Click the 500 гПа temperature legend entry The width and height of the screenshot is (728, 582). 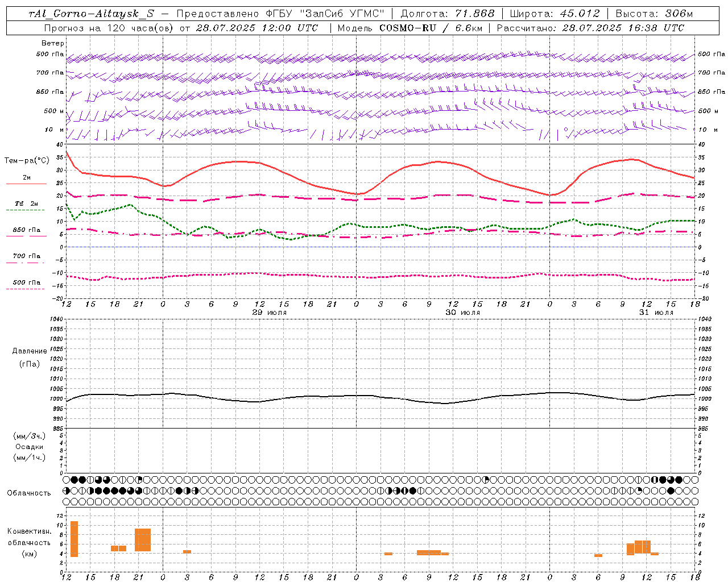point(27,282)
